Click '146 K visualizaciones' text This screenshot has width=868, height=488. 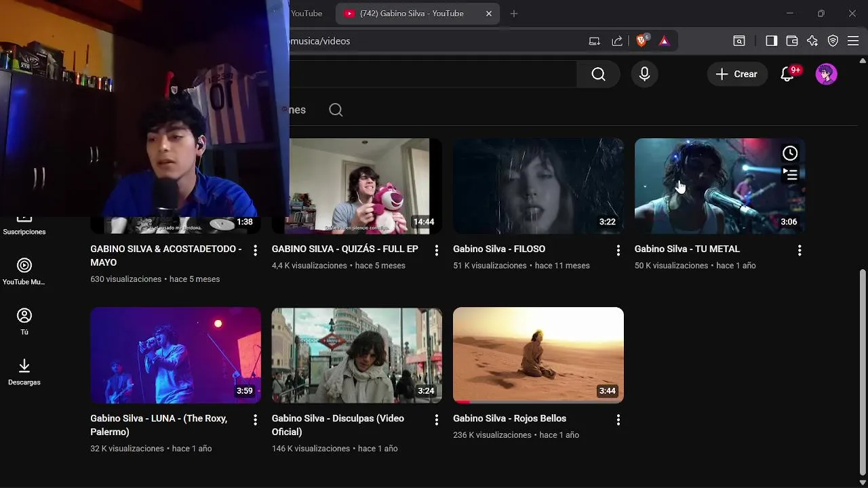311,449
